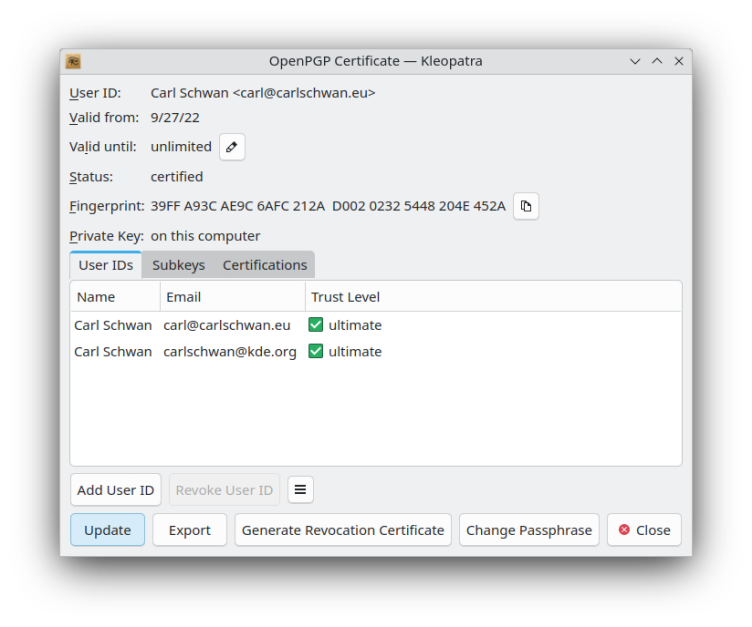This screenshot has width=752, height=627.
Task: Click the Change Passphrase button
Action: (x=529, y=530)
